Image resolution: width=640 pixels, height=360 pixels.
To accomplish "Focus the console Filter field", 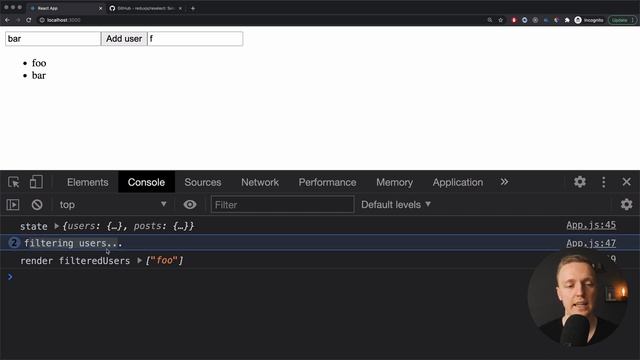I will [x=282, y=204].
